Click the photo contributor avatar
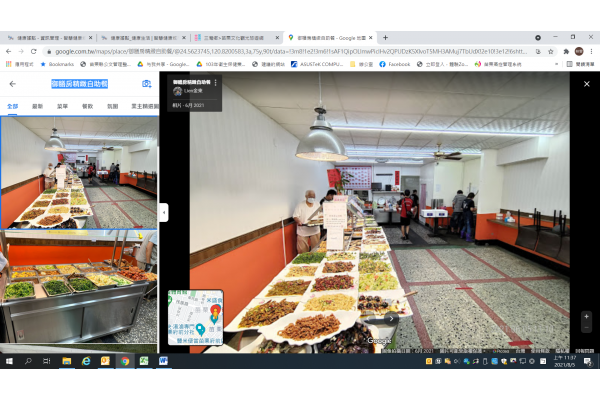600x400 pixels. tap(178, 91)
